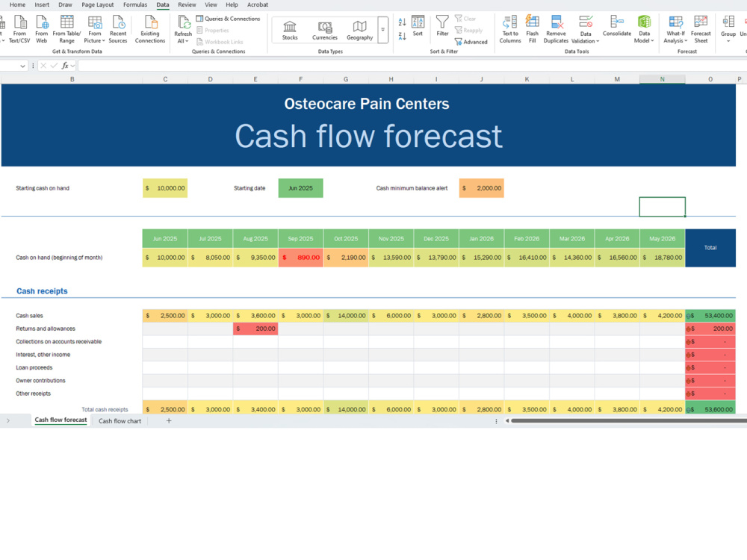Screen dimensions: 747x560
Task: Select the 2,000.00 minimum balance cell
Action: click(481, 188)
